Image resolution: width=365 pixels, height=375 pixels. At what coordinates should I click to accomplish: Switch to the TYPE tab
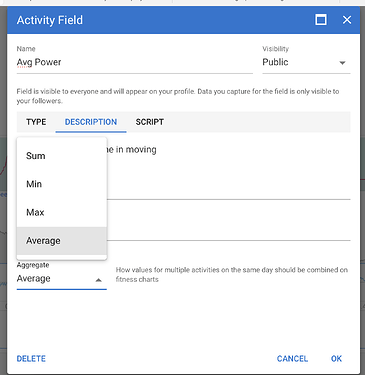point(36,122)
